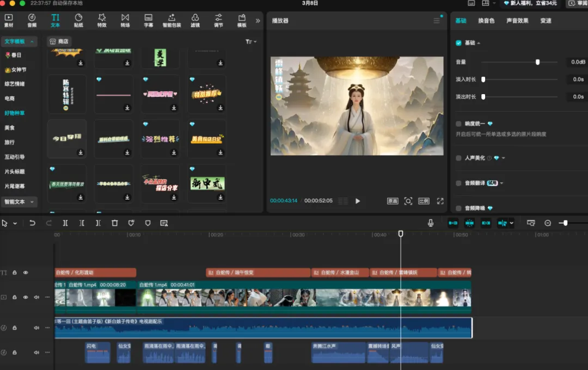Open the 商店 store button
This screenshot has height=370, width=588.
pyautogui.click(x=59, y=41)
